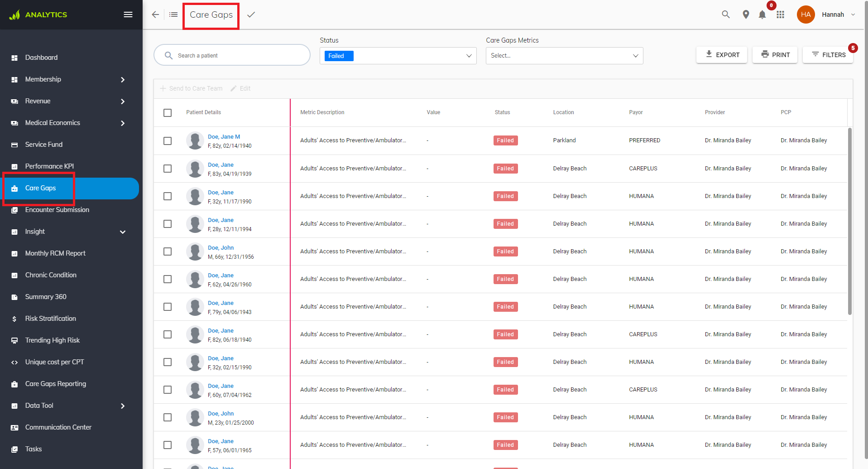The height and width of the screenshot is (469, 868).
Task: Click the EXPORT button
Action: pyautogui.click(x=722, y=55)
